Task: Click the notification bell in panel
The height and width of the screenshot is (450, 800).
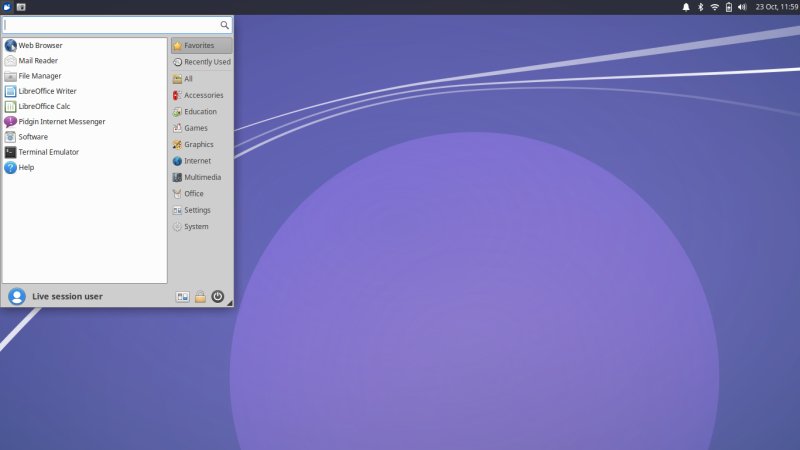Action: [686, 7]
